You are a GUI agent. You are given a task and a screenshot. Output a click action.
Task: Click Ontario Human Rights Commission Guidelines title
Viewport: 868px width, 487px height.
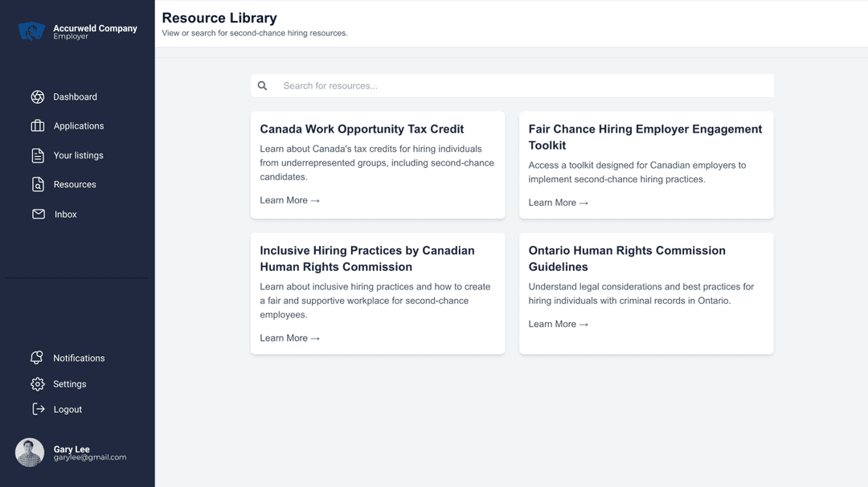[x=627, y=259]
